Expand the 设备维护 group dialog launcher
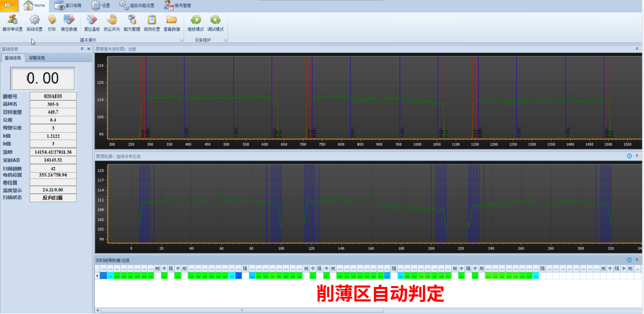The width and height of the screenshot is (644, 314). pyautogui.click(x=226, y=40)
